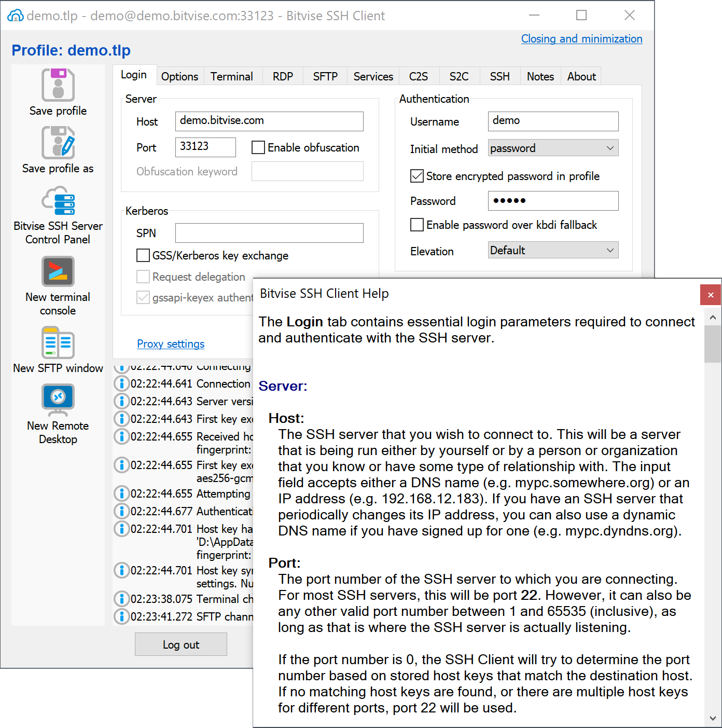Open the Initial method dropdown
This screenshot has width=722, height=728.
pyautogui.click(x=553, y=148)
